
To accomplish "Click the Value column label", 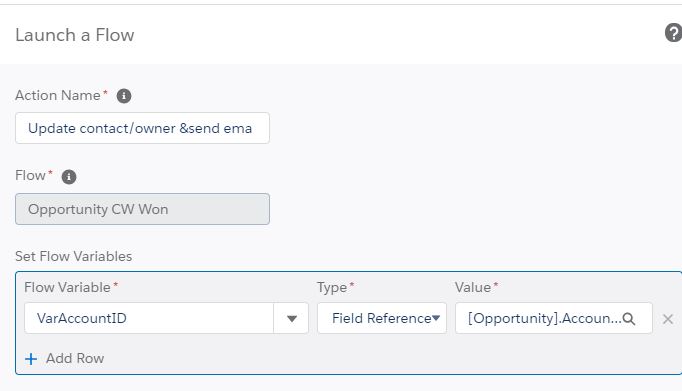I will click(x=473, y=287).
